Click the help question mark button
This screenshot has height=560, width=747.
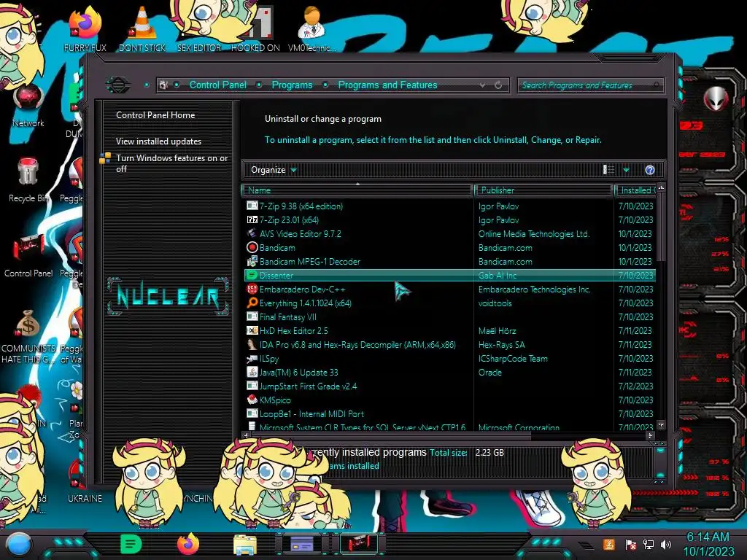tap(650, 170)
